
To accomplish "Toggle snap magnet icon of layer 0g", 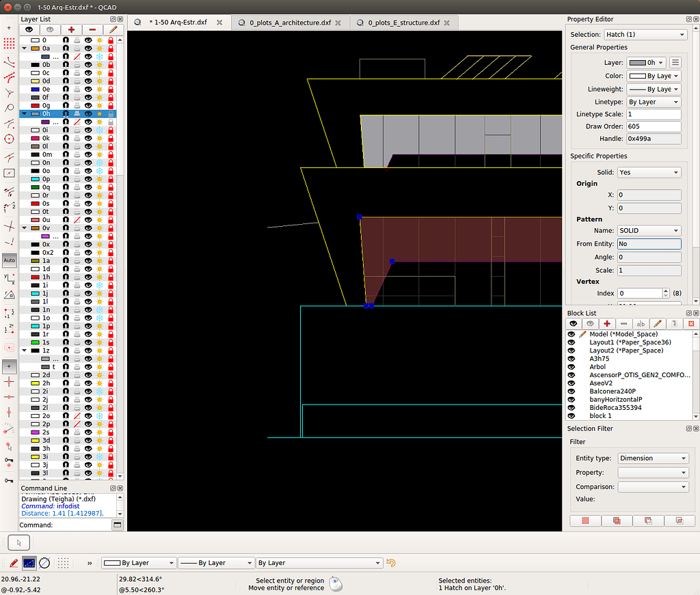I will tap(66, 106).
